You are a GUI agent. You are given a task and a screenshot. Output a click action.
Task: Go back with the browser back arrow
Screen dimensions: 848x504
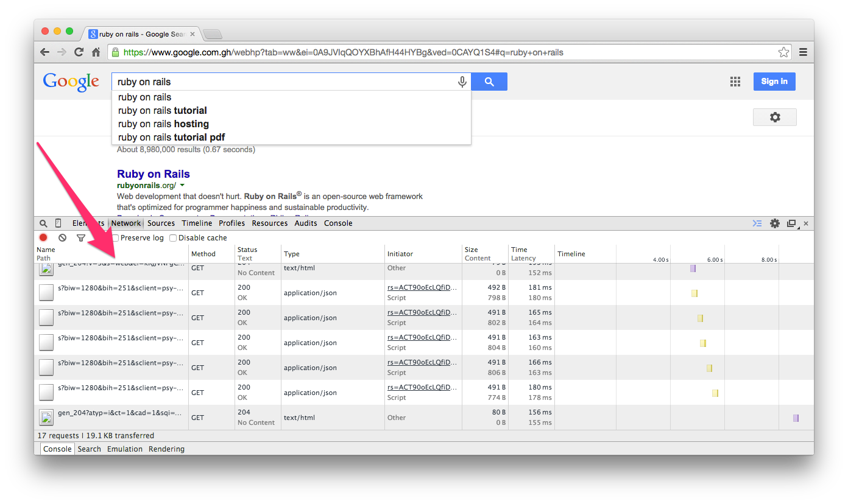(x=44, y=52)
